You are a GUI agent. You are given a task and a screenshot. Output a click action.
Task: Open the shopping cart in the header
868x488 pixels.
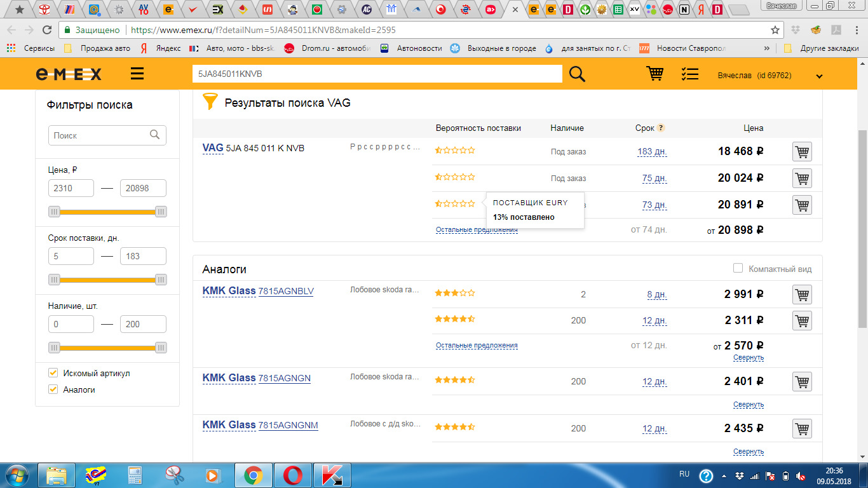[654, 74]
